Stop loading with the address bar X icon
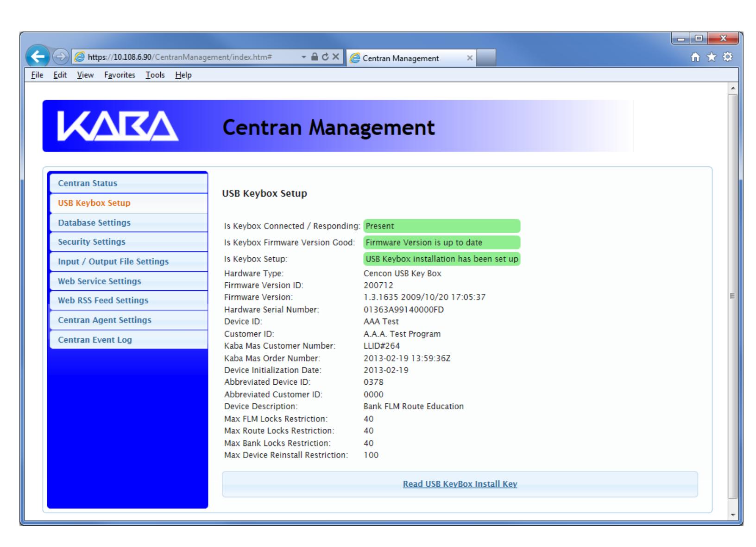 point(335,57)
